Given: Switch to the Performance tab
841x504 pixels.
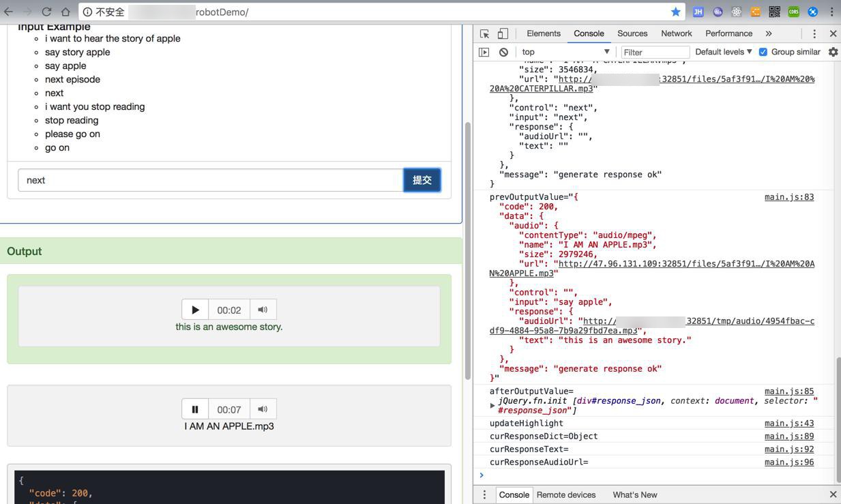Looking at the screenshot, I should click(x=728, y=33).
